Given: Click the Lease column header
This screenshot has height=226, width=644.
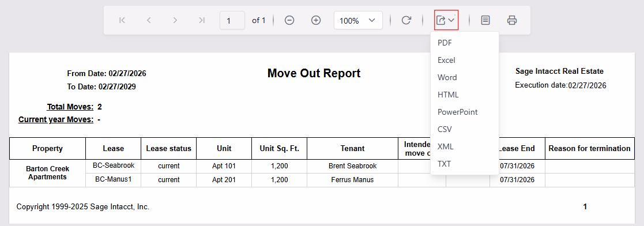Looking at the screenshot, I should [114, 148].
